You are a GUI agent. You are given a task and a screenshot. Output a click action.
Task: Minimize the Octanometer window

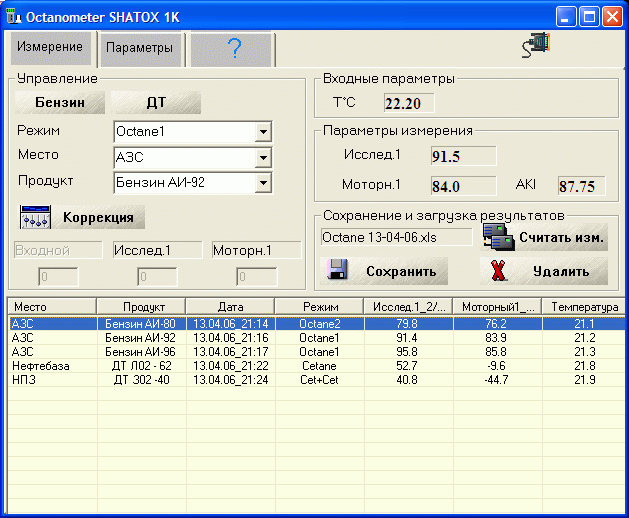click(x=566, y=17)
